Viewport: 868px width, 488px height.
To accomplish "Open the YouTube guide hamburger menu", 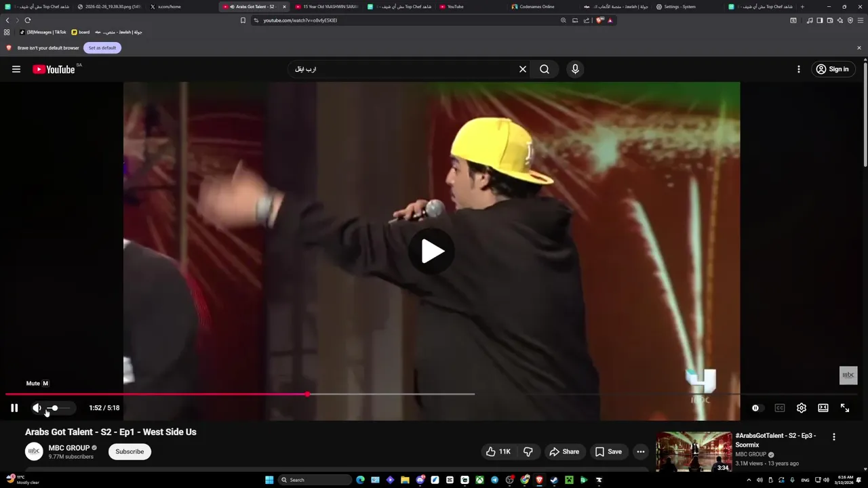I will coord(16,69).
